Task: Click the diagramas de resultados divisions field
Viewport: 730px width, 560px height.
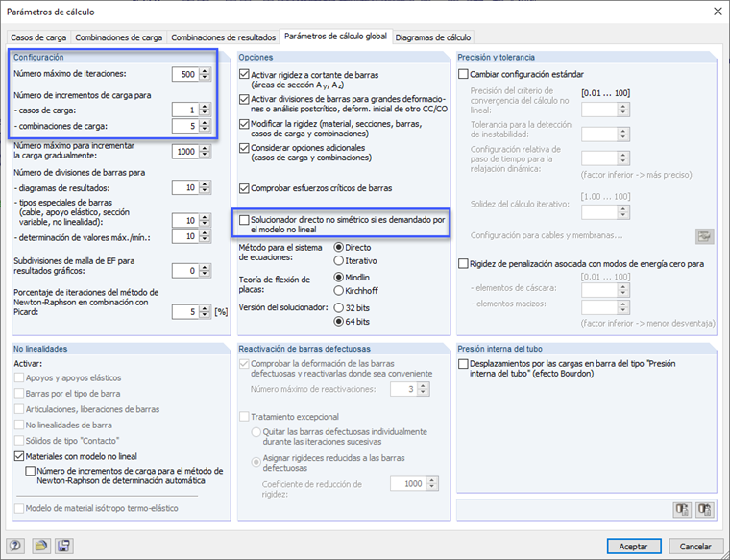Action: 185,187
